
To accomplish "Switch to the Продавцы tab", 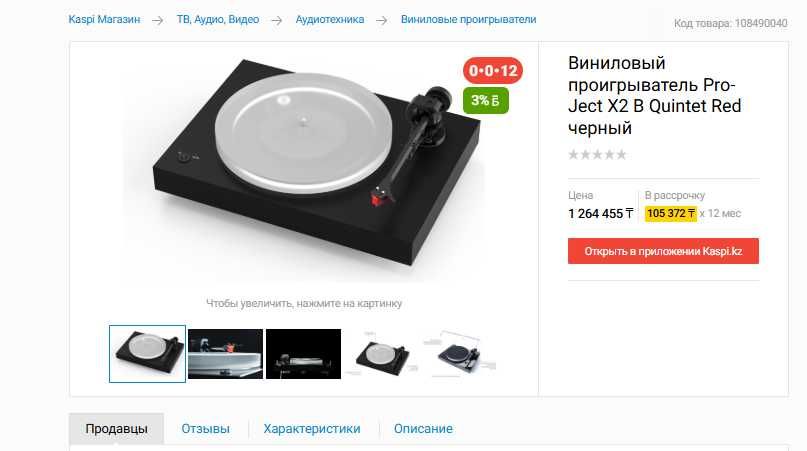I will coord(116,428).
